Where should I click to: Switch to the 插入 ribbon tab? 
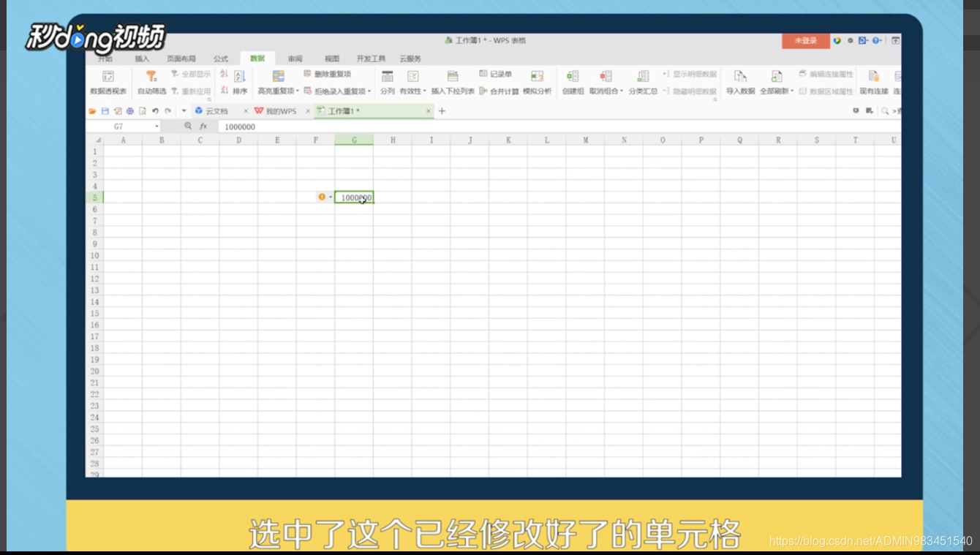click(142, 58)
